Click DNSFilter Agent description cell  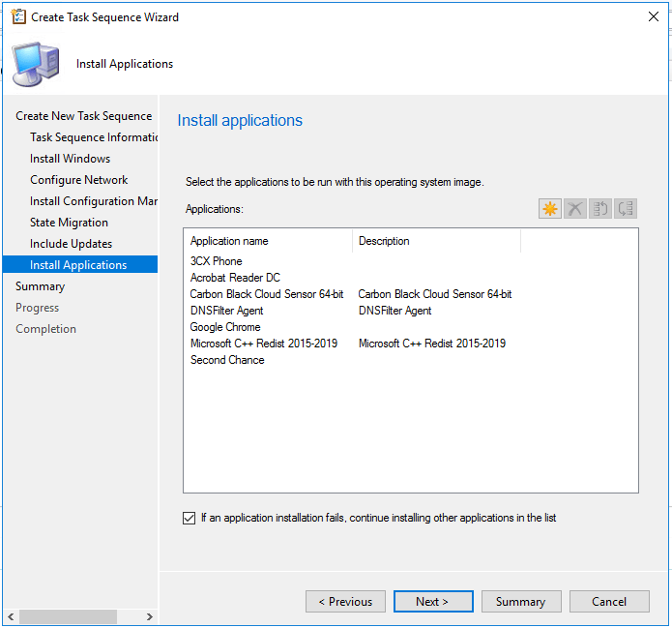click(394, 311)
